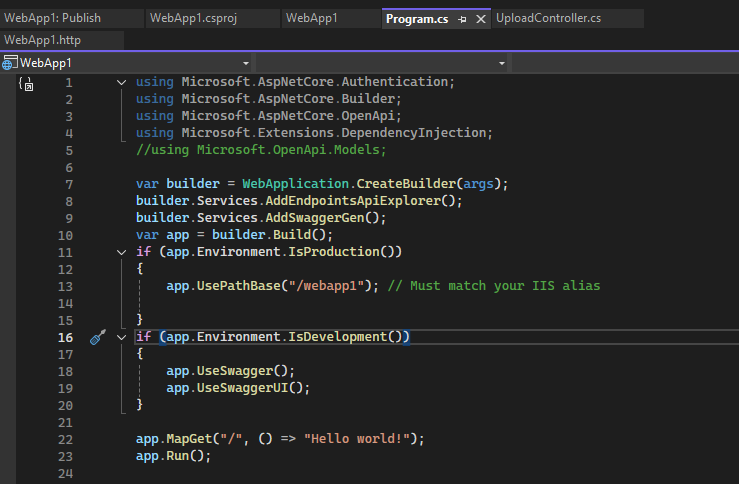Click UsePathBase on line 13
The height and width of the screenshot is (484, 739).
pos(238,286)
